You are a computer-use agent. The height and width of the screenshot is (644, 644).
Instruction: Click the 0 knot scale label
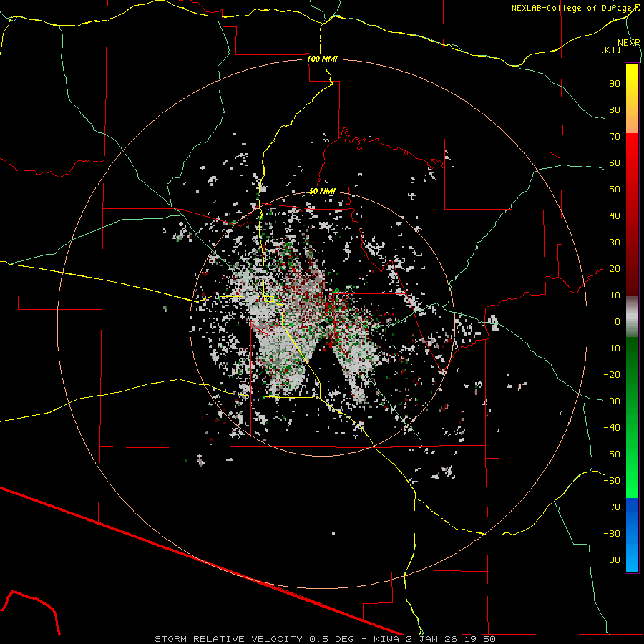618,321
